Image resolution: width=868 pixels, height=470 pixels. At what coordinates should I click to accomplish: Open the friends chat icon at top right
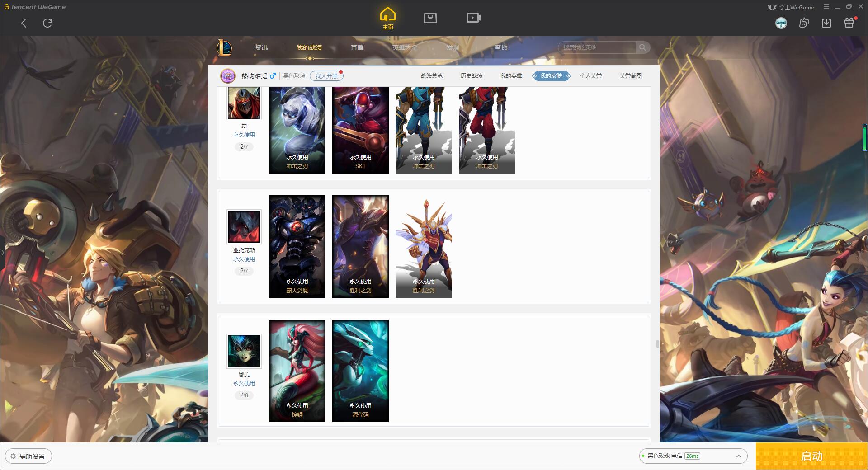pyautogui.click(x=804, y=23)
